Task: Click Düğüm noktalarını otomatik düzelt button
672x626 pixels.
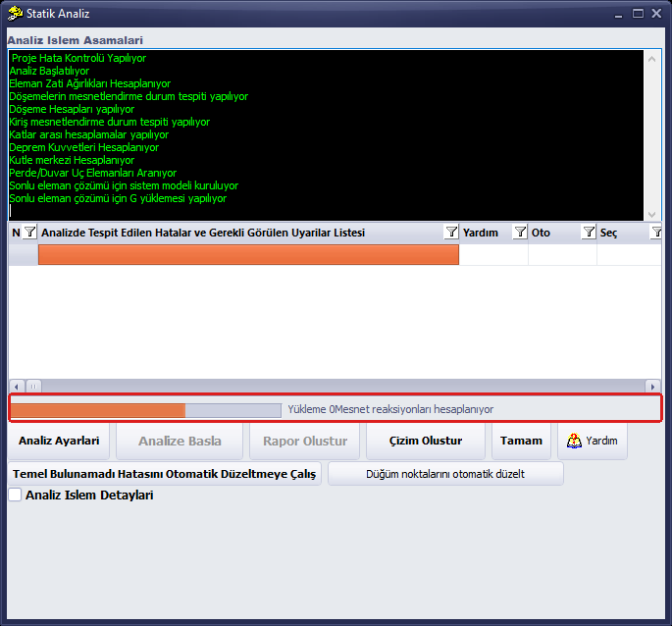Action: (x=445, y=474)
